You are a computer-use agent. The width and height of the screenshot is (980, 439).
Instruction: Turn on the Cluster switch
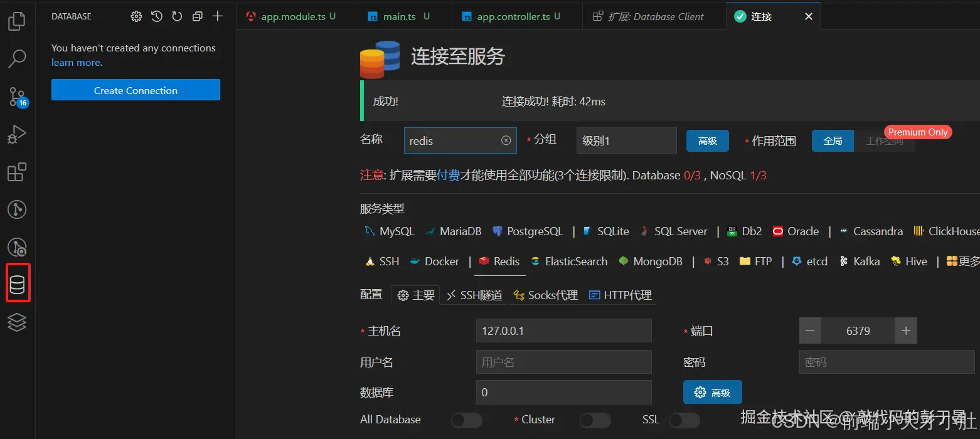tap(595, 420)
